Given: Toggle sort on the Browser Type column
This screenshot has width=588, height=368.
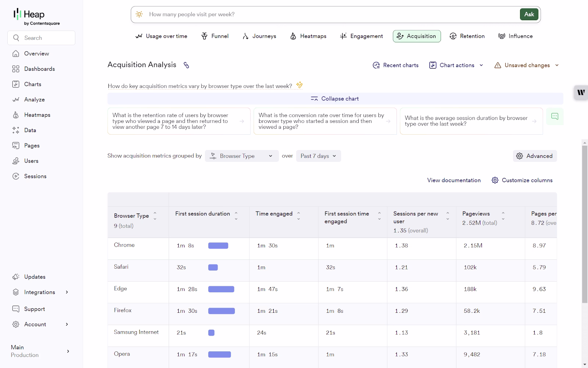Looking at the screenshot, I should pos(155,216).
